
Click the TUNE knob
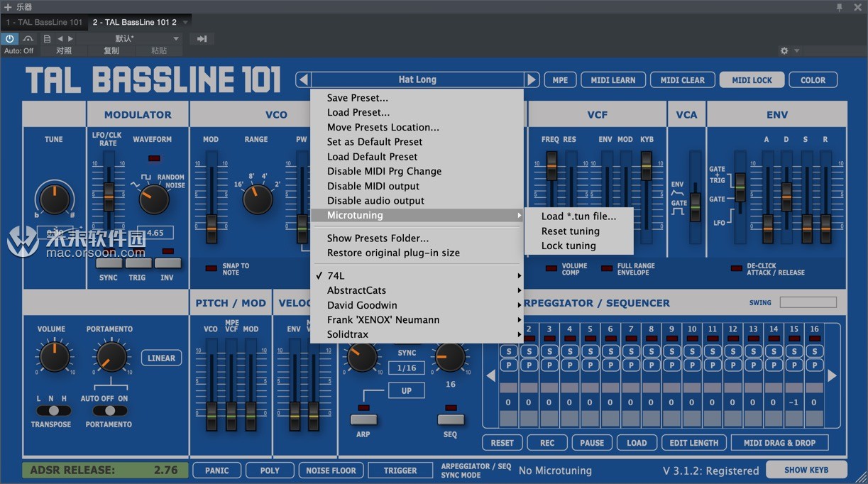tap(55, 199)
